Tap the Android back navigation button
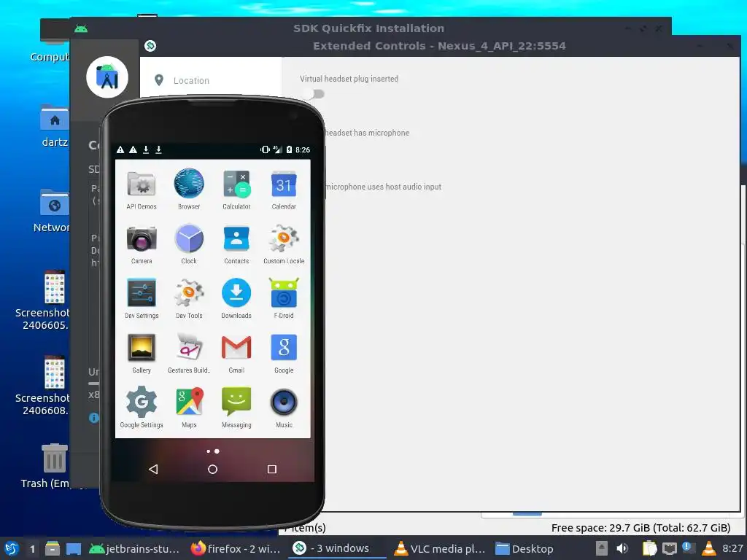The height and width of the screenshot is (560, 747). [x=153, y=469]
